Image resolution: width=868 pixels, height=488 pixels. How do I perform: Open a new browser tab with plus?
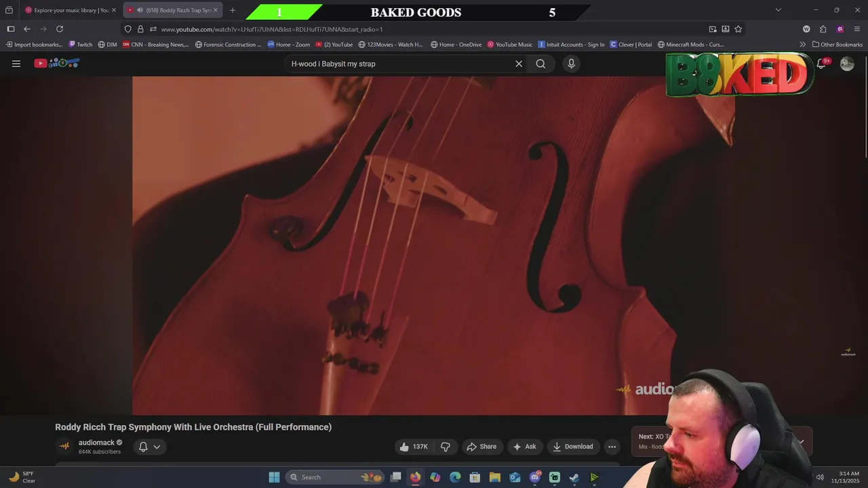(x=233, y=10)
